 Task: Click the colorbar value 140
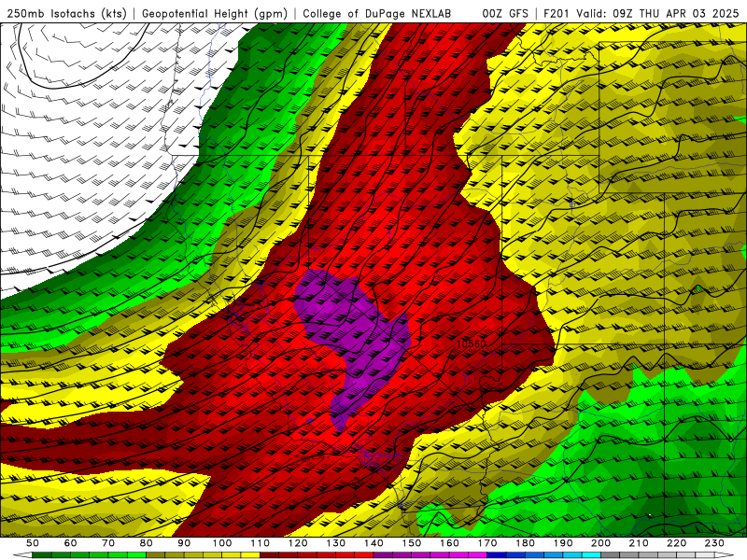tap(373, 543)
